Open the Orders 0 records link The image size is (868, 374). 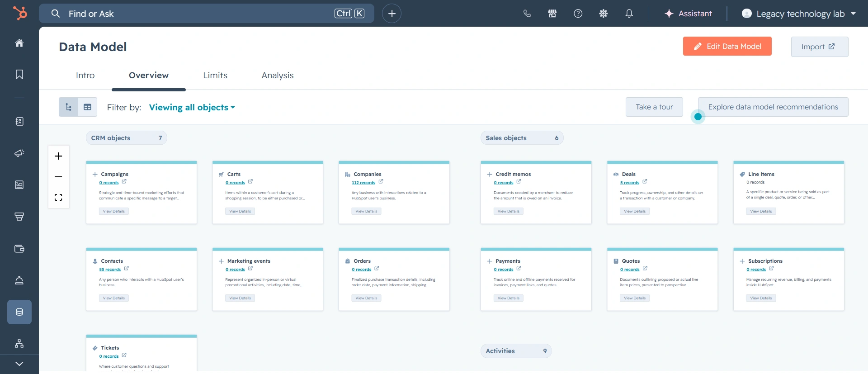coord(362,270)
